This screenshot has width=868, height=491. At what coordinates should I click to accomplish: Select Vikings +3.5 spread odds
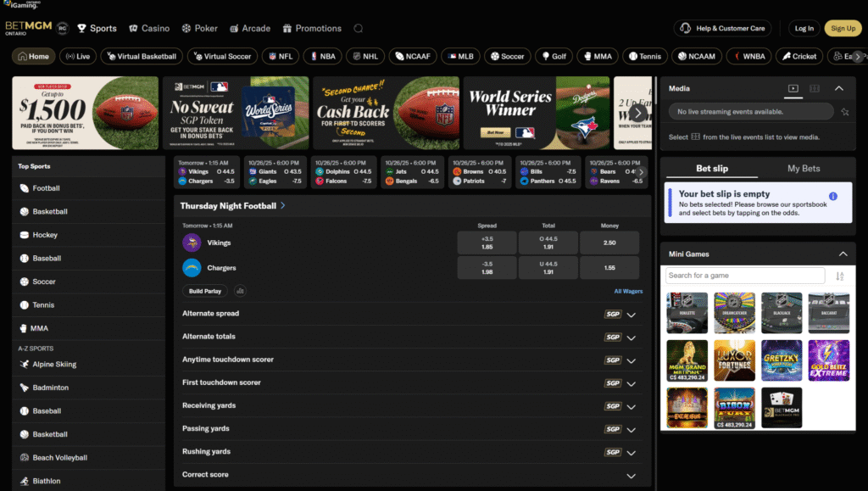coord(487,243)
